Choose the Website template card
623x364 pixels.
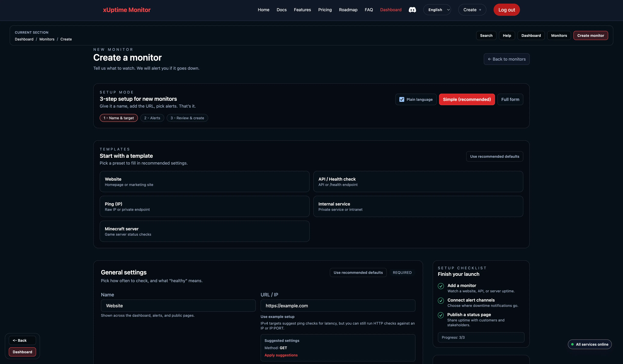click(204, 182)
